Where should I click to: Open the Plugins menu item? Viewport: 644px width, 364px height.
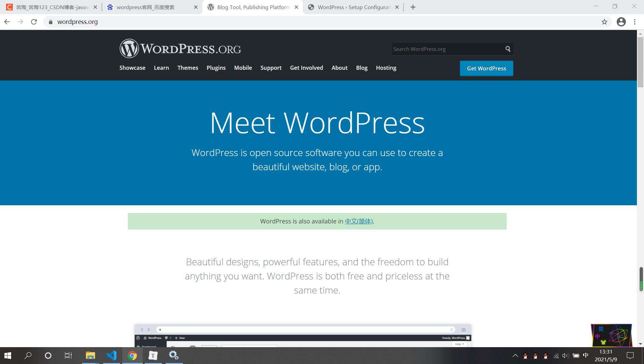point(216,68)
